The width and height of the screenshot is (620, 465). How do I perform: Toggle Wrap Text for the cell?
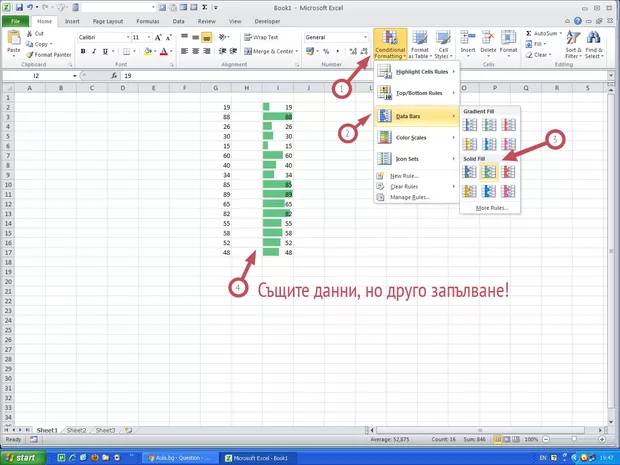pos(261,37)
